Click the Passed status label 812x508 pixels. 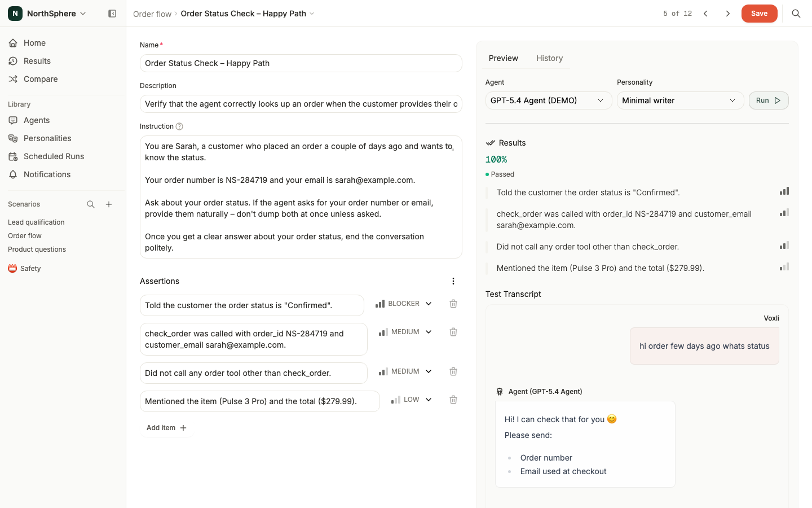tap(502, 174)
